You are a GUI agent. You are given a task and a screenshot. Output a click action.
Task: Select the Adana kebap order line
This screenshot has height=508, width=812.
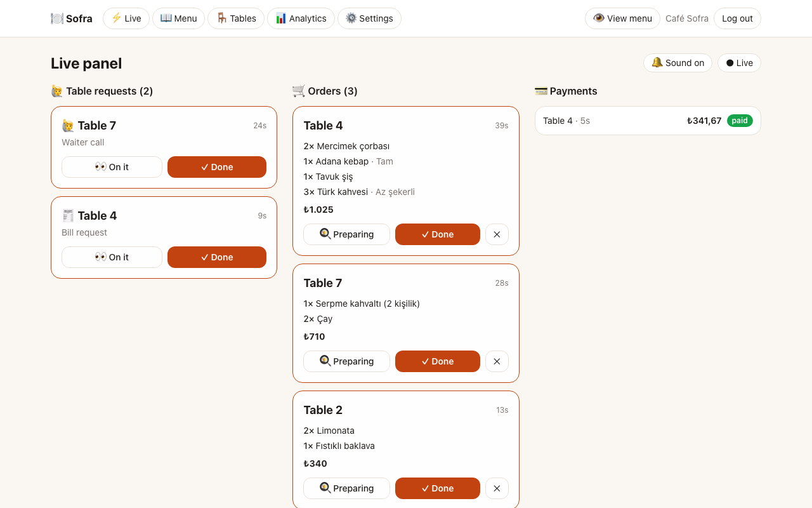point(348,161)
